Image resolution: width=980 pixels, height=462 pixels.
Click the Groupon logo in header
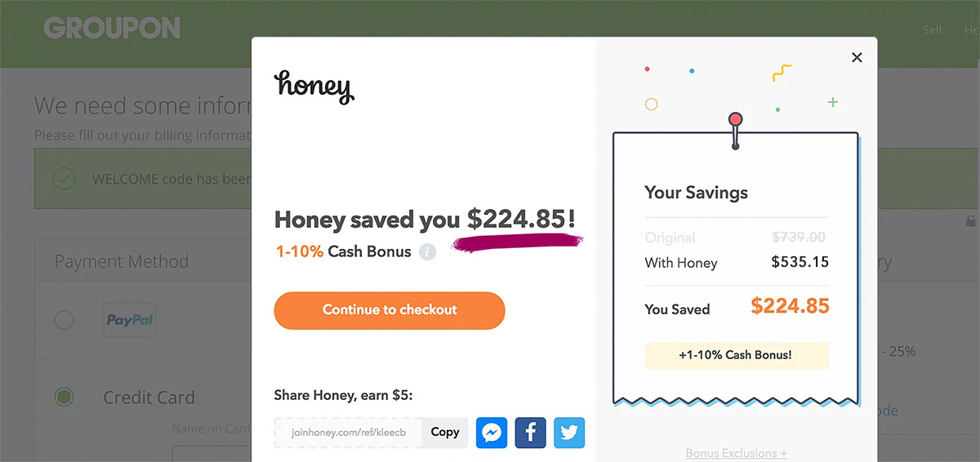pos(112,29)
